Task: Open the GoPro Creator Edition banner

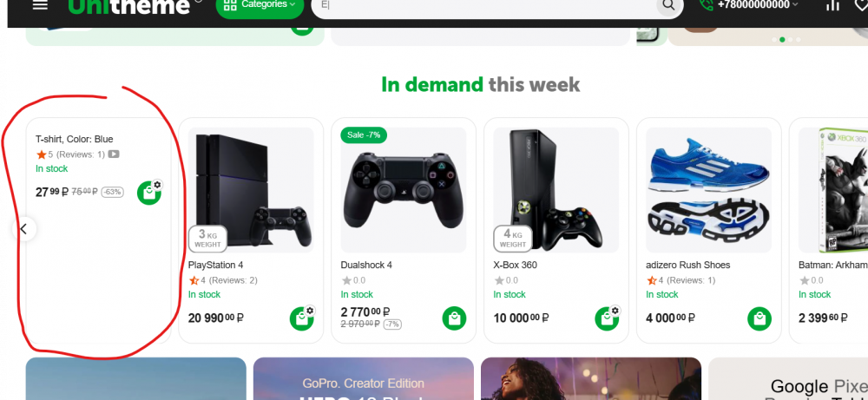Action: click(x=363, y=378)
